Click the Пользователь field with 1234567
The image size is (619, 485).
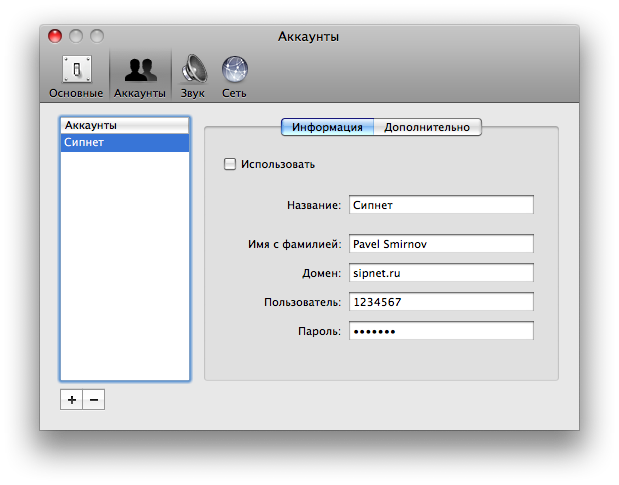click(x=441, y=302)
